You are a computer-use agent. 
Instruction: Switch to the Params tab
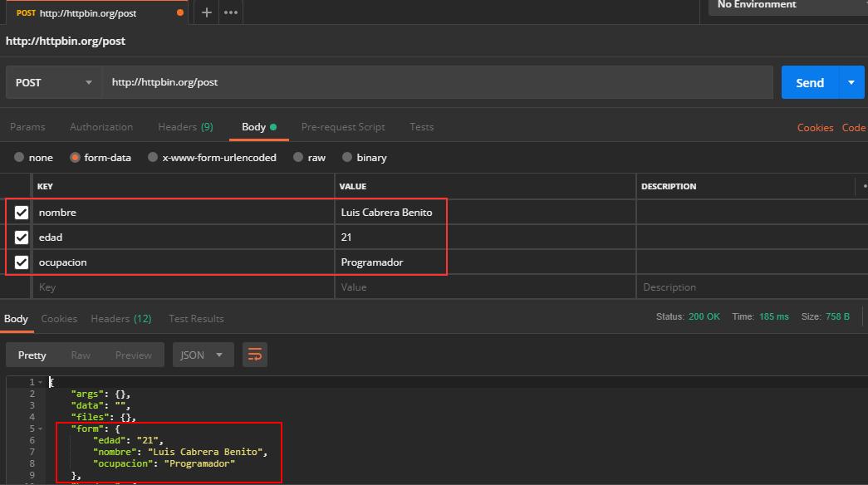click(27, 127)
